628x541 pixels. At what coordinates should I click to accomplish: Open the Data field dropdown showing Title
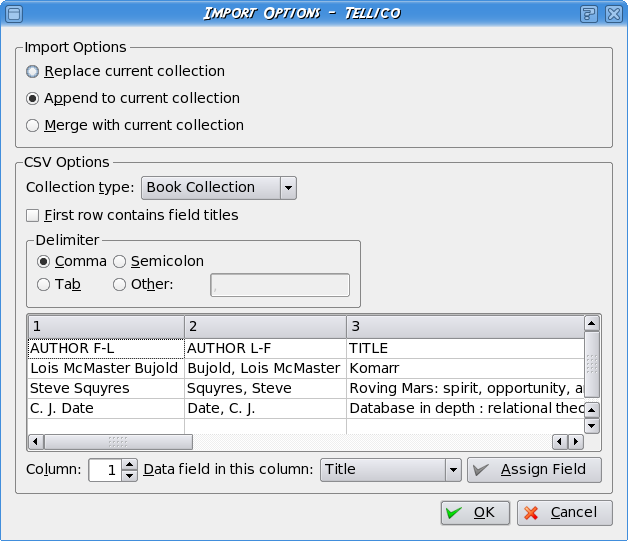(390, 470)
